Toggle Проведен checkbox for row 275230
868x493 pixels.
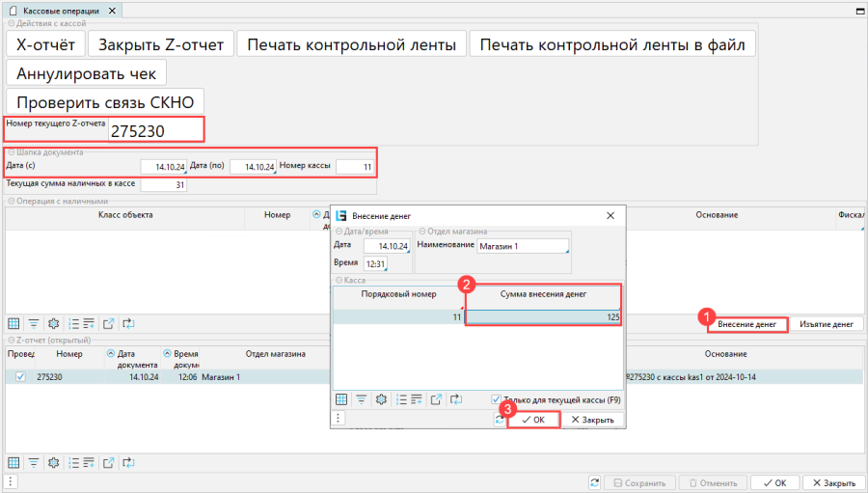(21, 377)
